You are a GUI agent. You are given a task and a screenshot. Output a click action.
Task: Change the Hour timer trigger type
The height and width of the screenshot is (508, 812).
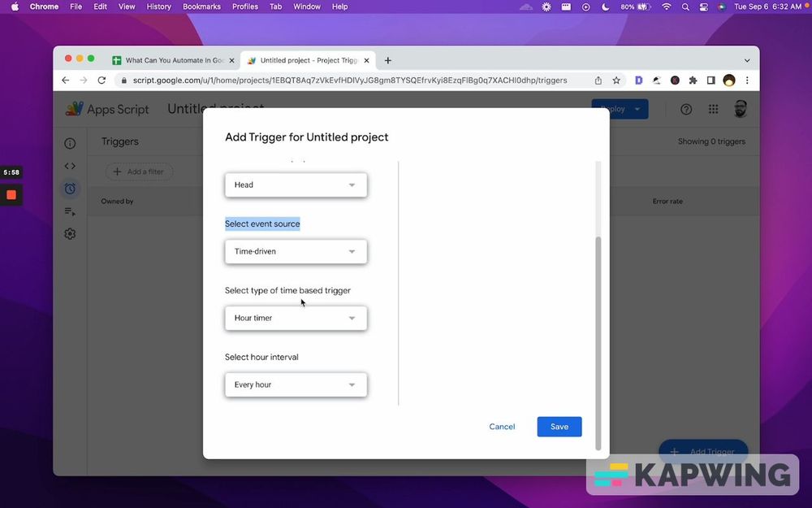[x=295, y=318]
